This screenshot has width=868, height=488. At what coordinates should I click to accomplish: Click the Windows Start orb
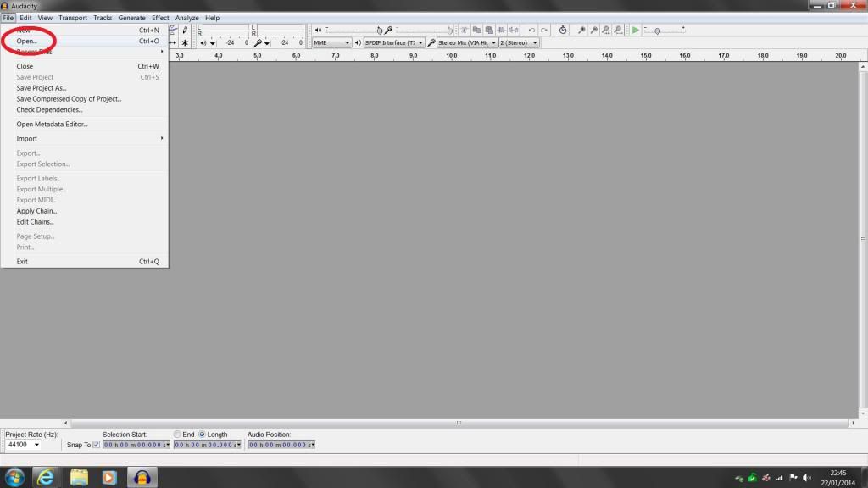[15, 477]
